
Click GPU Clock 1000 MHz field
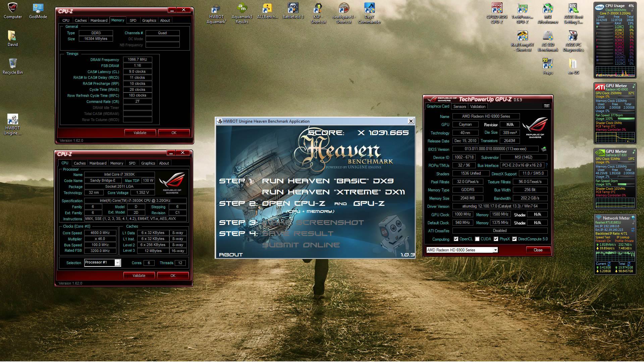(x=463, y=214)
